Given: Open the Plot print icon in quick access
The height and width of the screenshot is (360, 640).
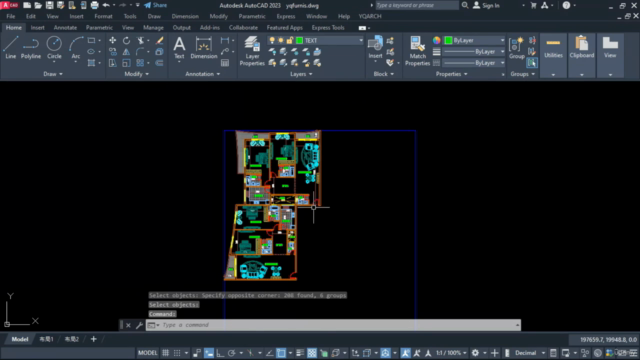Looking at the screenshot, I should coord(95,5).
